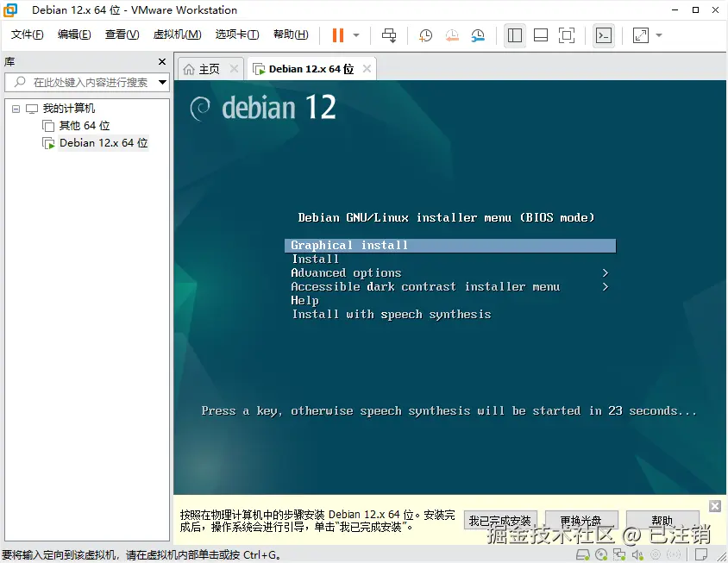Viewport: 728px width, 563px height.
Task: Send Ctrl+Alt+Del to the guest
Action: click(x=389, y=35)
